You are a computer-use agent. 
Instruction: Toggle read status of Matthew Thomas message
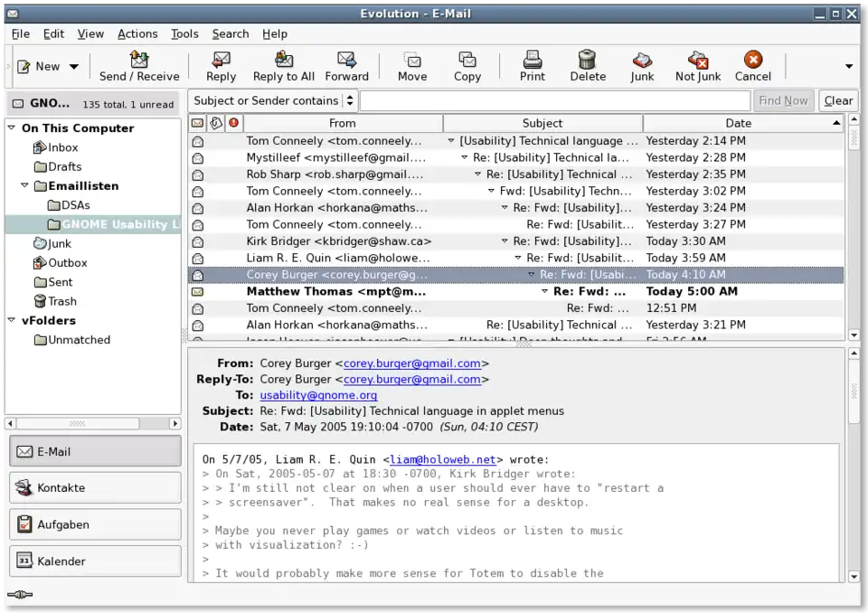click(x=197, y=292)
